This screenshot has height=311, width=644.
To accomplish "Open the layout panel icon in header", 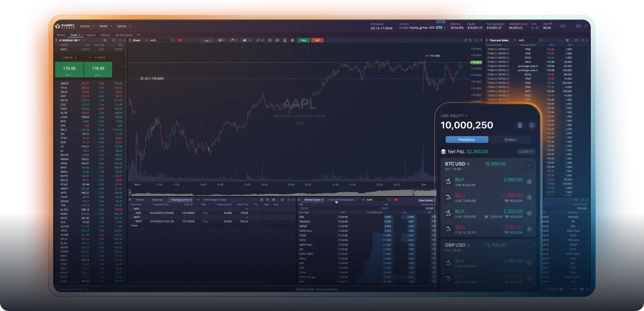I will coord(578,26).
